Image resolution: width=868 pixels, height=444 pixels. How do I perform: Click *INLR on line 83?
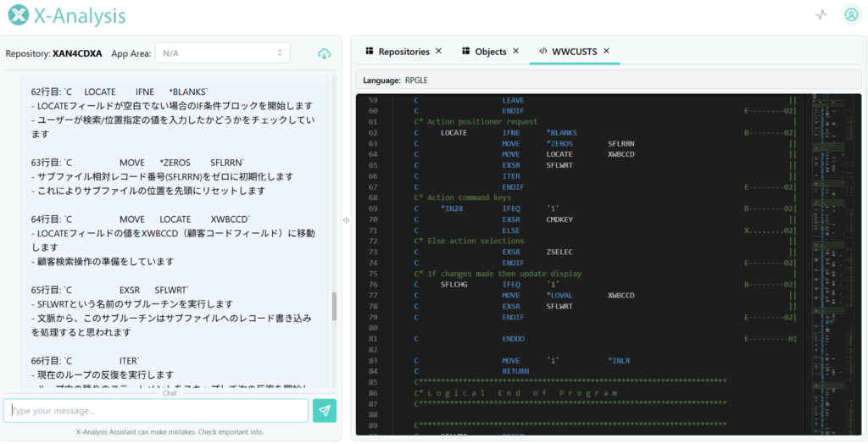click(619, 360)
